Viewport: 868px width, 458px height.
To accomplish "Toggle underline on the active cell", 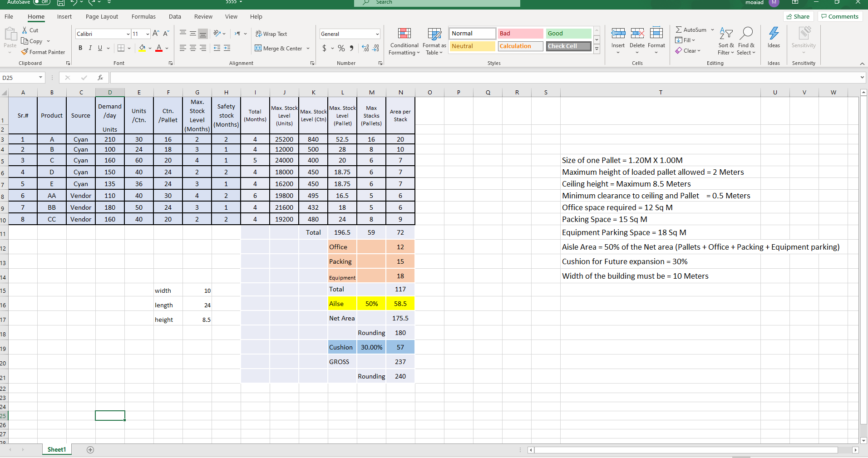I will tap(99, 48).
